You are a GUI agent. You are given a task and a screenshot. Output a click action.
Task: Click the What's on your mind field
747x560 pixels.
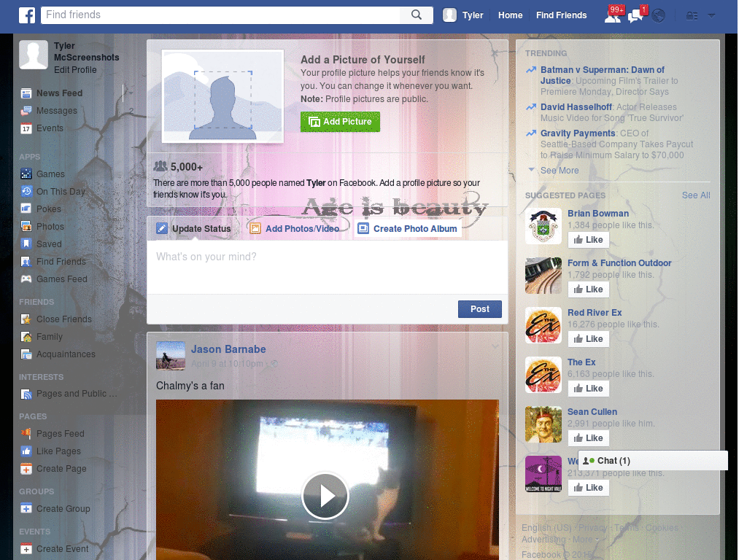[x=328, y=267]
